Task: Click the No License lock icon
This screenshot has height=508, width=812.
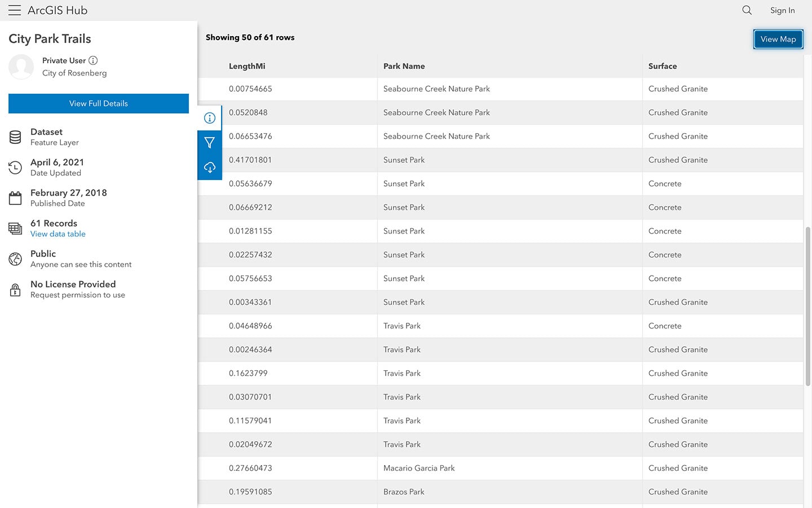Action: [15, 290]
